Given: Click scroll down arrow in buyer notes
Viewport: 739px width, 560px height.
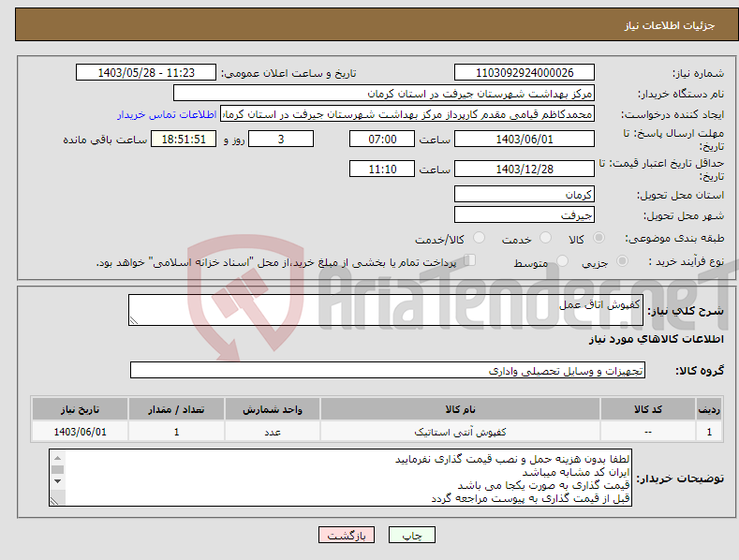Looking at the screenshot, I should tap(57, 480).
